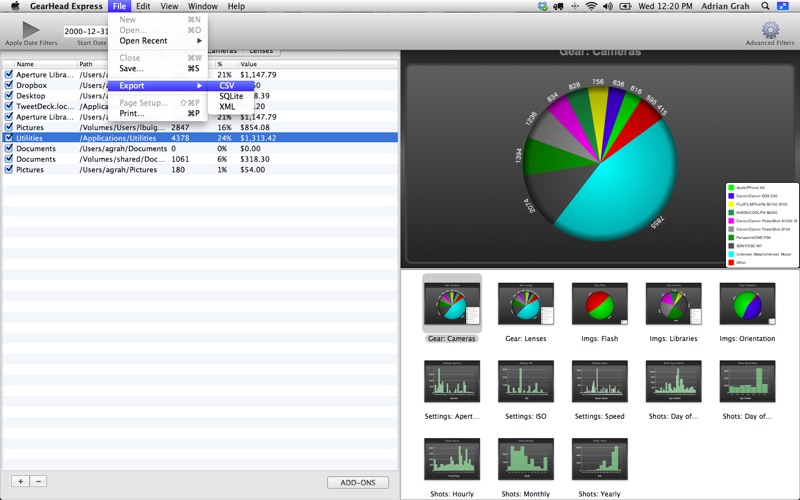The image size is (800, 500).
Task: Uncheck the Documents $318.30 row checkbox
Action: tap(9, 159)
